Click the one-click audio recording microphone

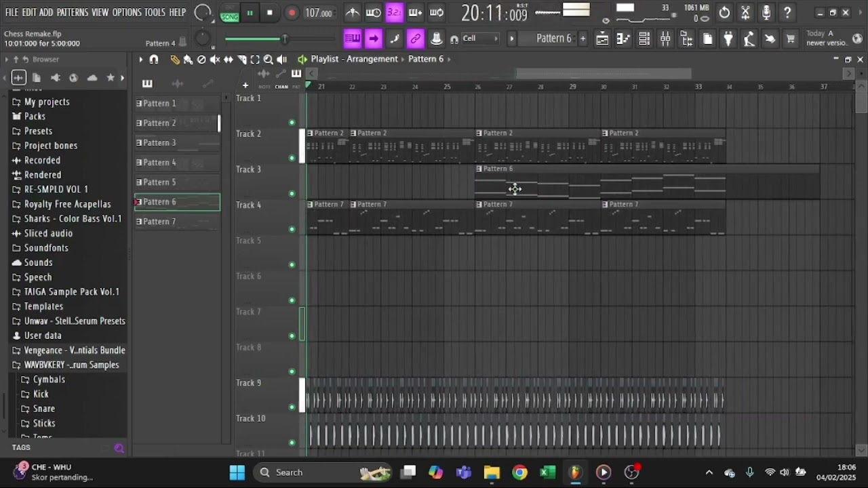(766, 12)
